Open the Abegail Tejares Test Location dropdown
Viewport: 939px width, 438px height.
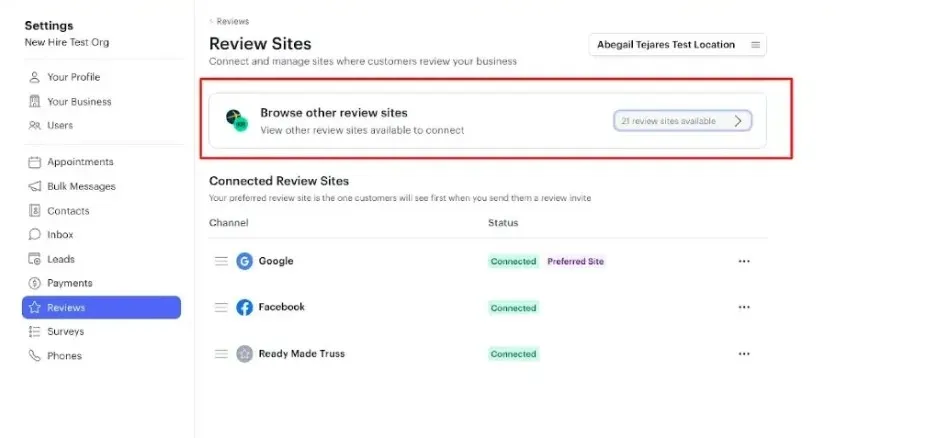677,45
